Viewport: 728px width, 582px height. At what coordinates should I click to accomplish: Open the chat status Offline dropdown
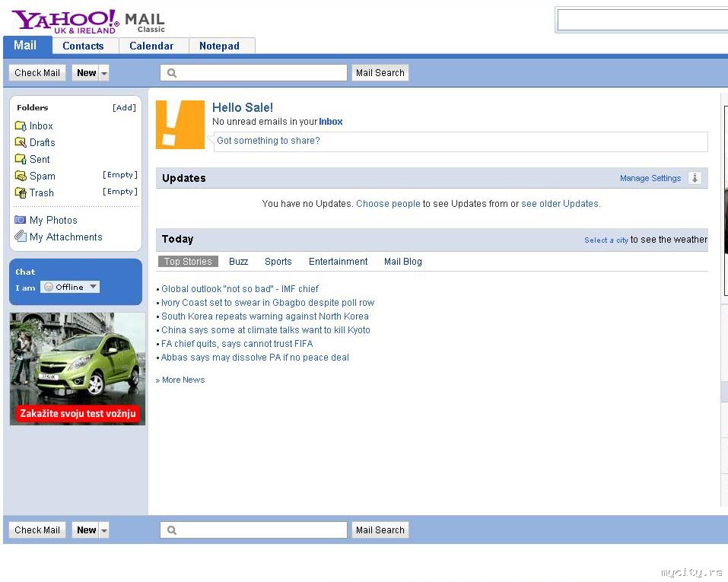pos(70,287)
